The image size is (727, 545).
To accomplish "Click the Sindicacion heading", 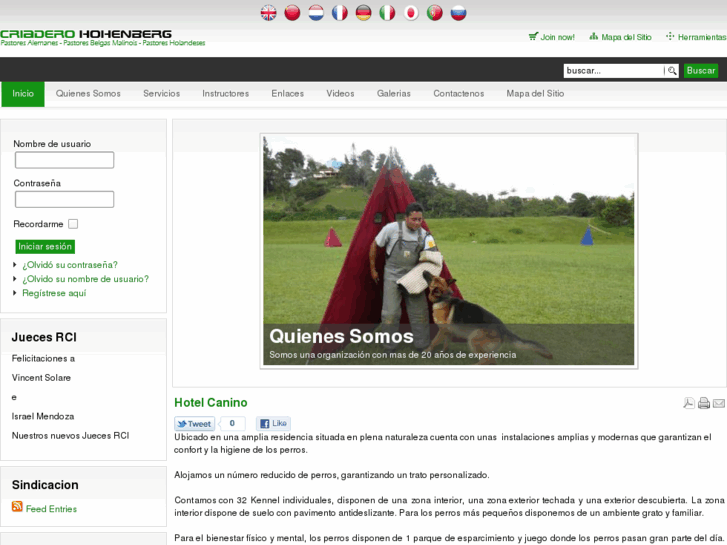I will pyautogui.click(x=45, y=485).
